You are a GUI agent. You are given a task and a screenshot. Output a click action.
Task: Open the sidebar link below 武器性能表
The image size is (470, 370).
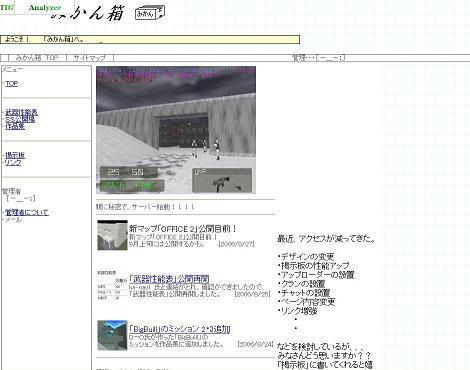(x=20, y=119)
